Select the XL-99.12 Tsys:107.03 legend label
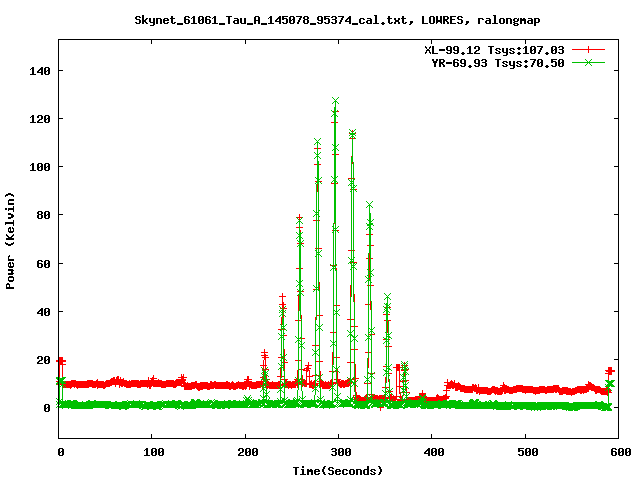This screenshot has width=640, height=480. 494,49
